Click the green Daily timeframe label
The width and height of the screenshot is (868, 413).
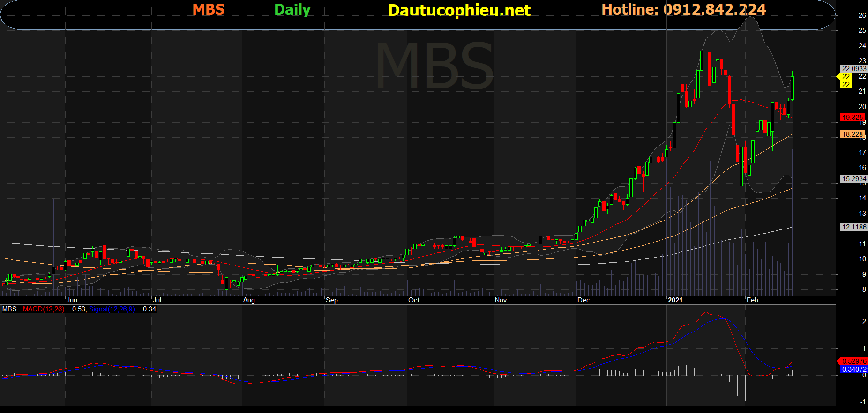(292, 10)
